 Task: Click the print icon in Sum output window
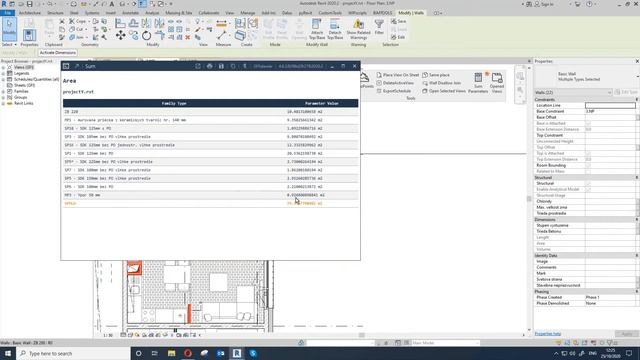pyautogui.click(x=209, y=66)
